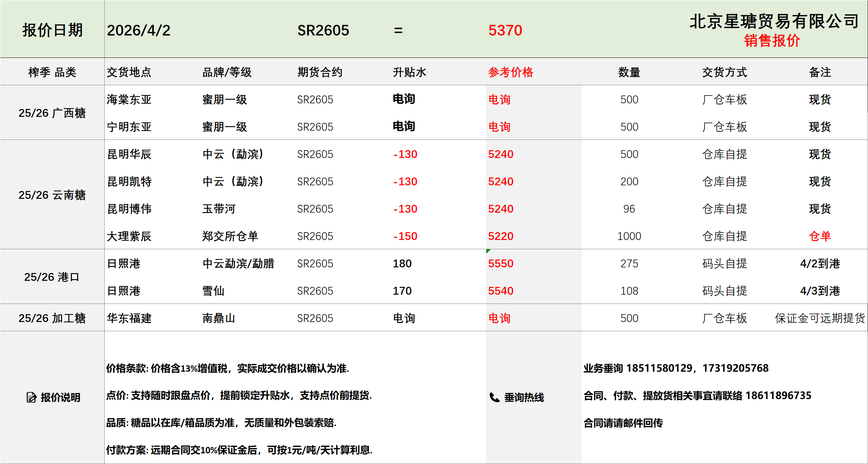This screenshot has height=464, width=868.
Task: Select the 榨季 品类 column header
Action: [52, 72]
